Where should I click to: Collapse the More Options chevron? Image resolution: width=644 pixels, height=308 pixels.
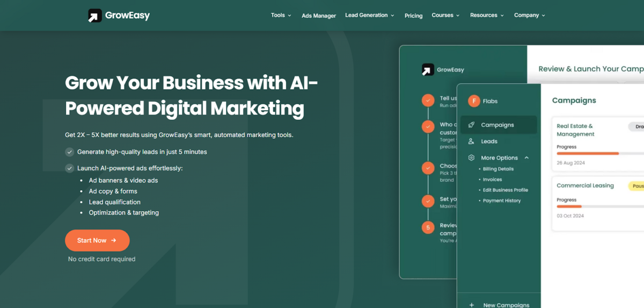tap(526, 158)
